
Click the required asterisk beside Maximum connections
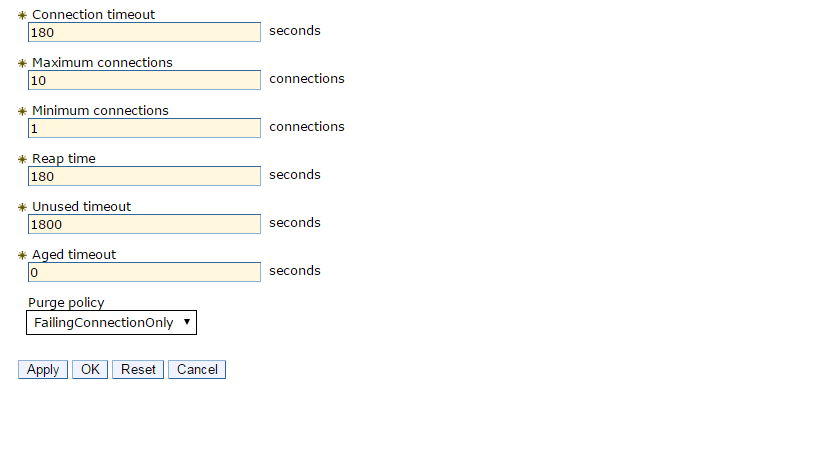coord(22,64)
